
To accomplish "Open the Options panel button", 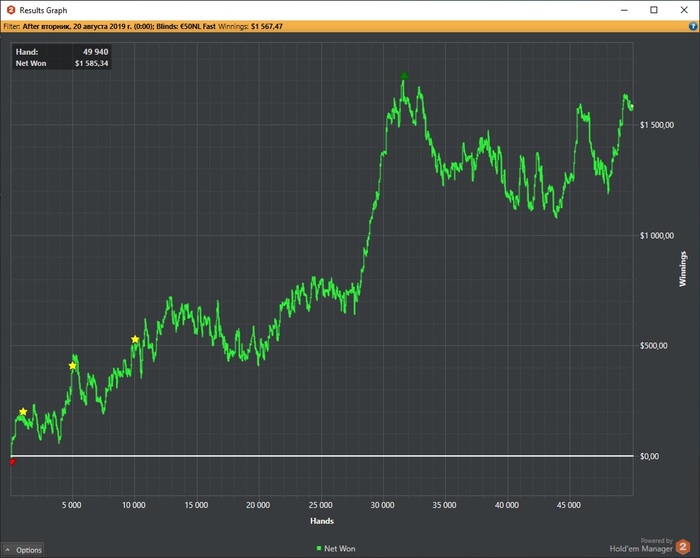I will [x=23, y=550].
